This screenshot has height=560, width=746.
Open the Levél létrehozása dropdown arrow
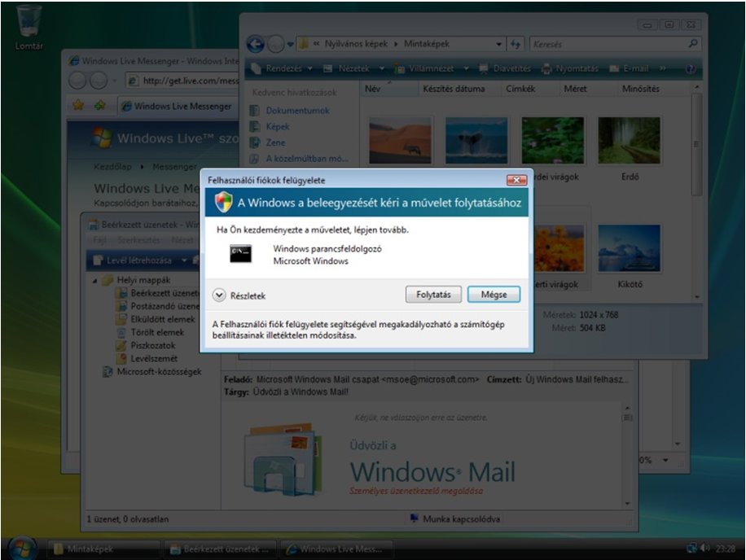tap(184, 260)
